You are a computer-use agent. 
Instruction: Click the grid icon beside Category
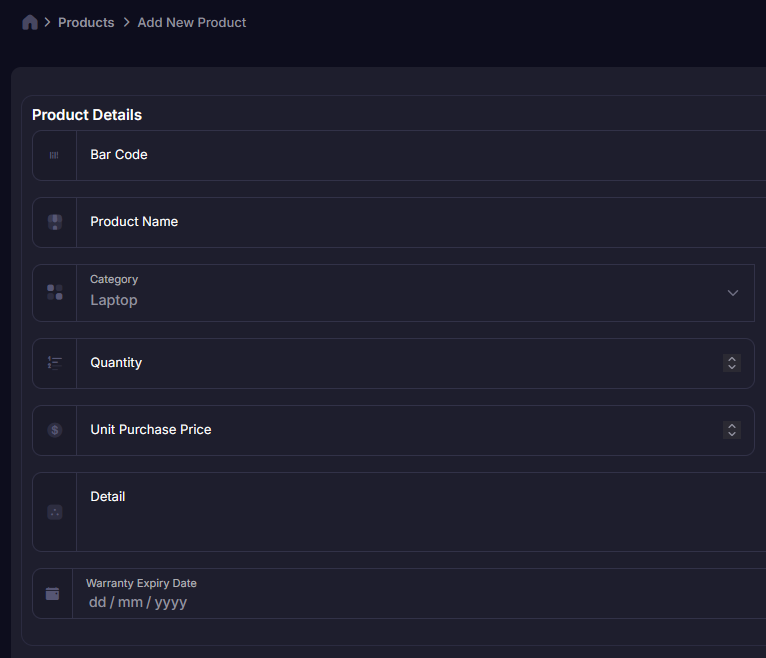[55, 292]
